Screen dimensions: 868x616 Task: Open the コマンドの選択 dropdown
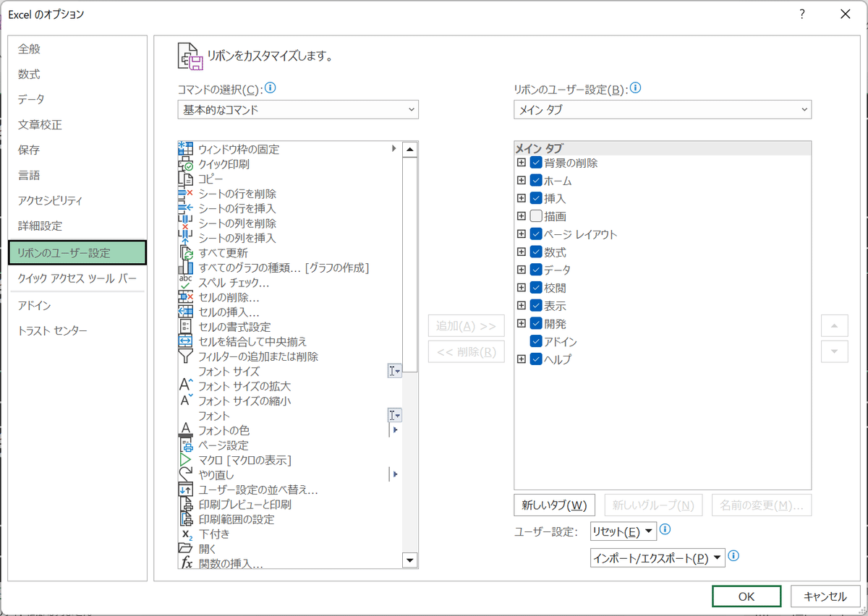pos(298,110)
